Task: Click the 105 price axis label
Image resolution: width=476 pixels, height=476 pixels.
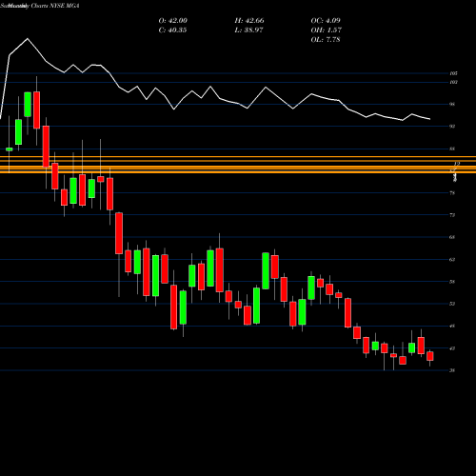Action: point(454,73)
